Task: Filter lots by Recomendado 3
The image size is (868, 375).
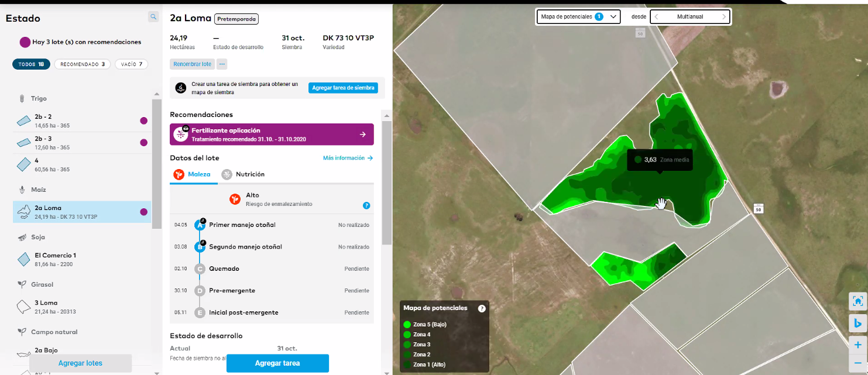Action: click(x=83, y=64)
